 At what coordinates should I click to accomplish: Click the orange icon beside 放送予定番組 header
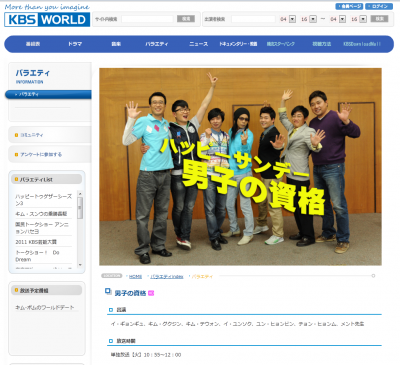click(x=16, y=290)
